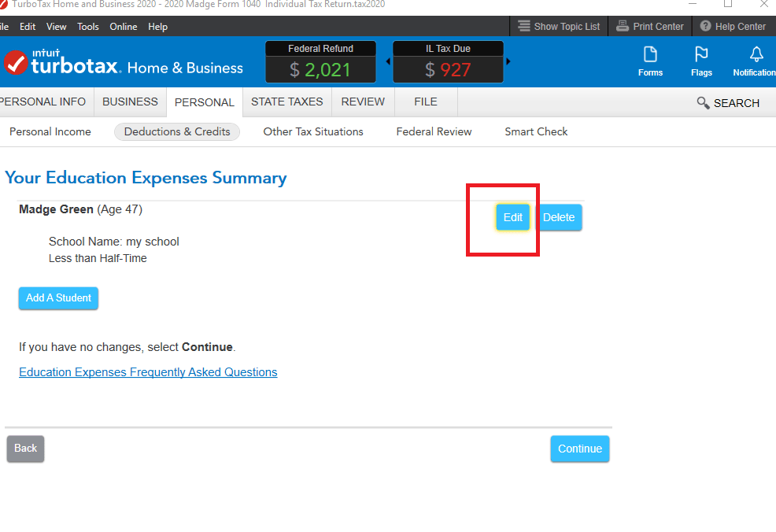Open the Online menu
The width and height of the screenshot is (776, 532).
point(123,26)
